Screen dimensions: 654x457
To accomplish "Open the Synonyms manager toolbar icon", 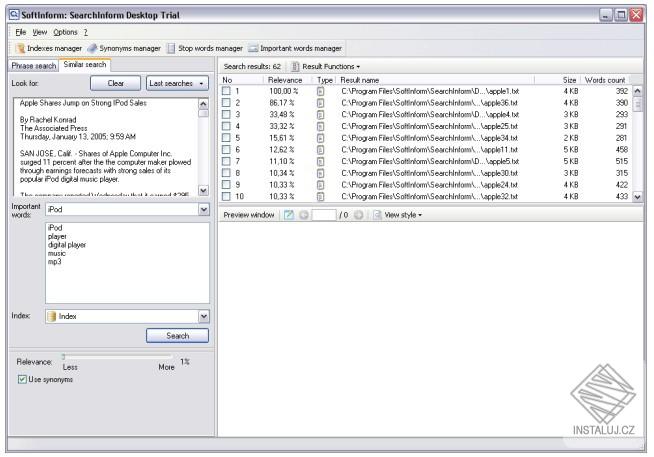I will click(x=92, y=48).
